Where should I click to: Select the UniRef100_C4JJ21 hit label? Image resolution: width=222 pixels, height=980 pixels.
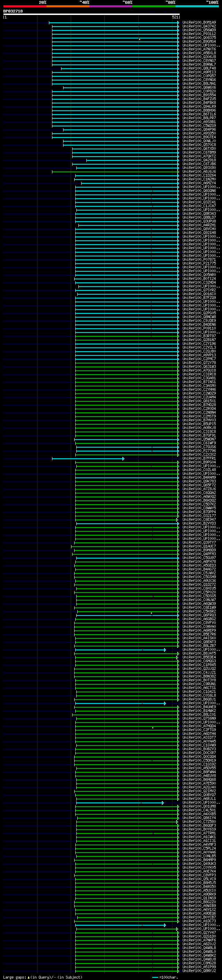tap(199, 672)
